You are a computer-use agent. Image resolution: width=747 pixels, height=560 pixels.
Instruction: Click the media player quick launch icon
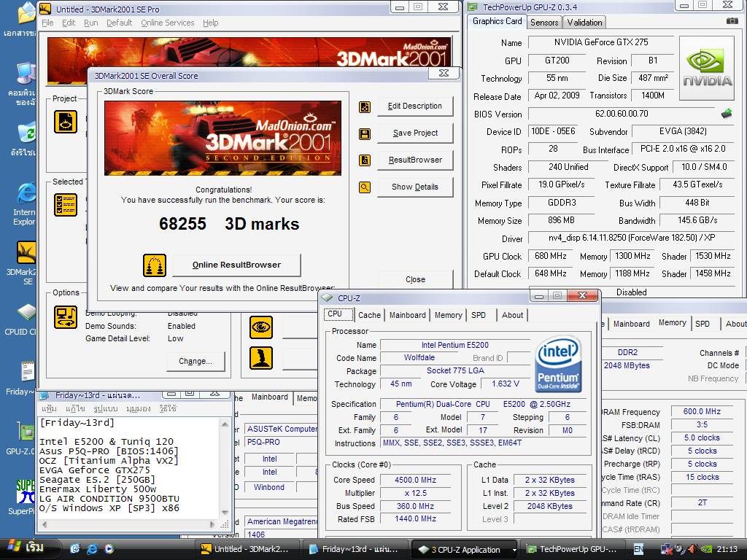coord(109,549)
